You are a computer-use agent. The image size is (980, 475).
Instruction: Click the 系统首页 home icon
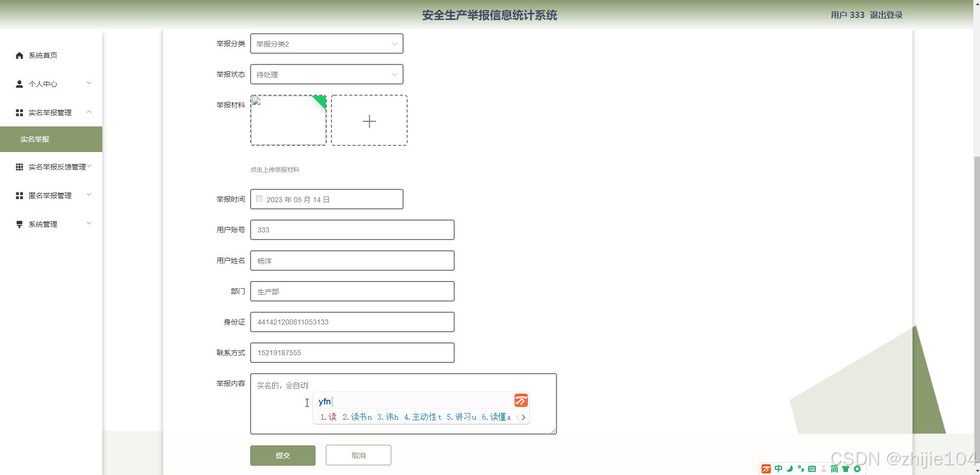coord(19,55)
